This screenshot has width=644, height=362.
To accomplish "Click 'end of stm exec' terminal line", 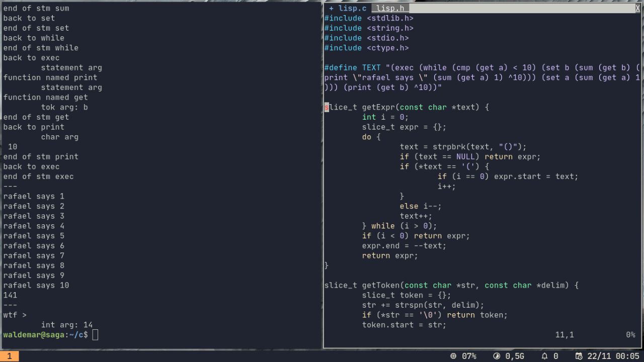I will pyautogui.click(x=39, y=176).
